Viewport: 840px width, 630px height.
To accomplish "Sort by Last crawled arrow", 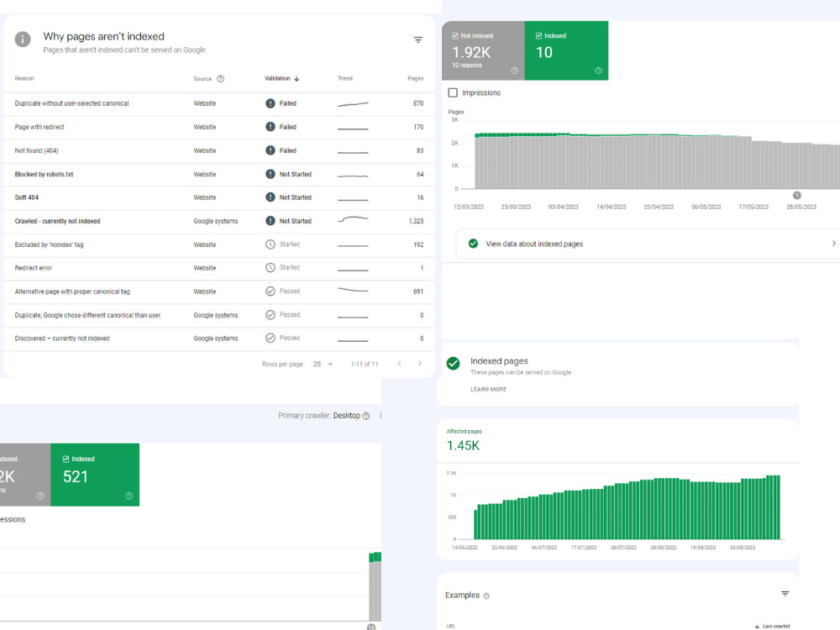I will (x=757, y=627).
